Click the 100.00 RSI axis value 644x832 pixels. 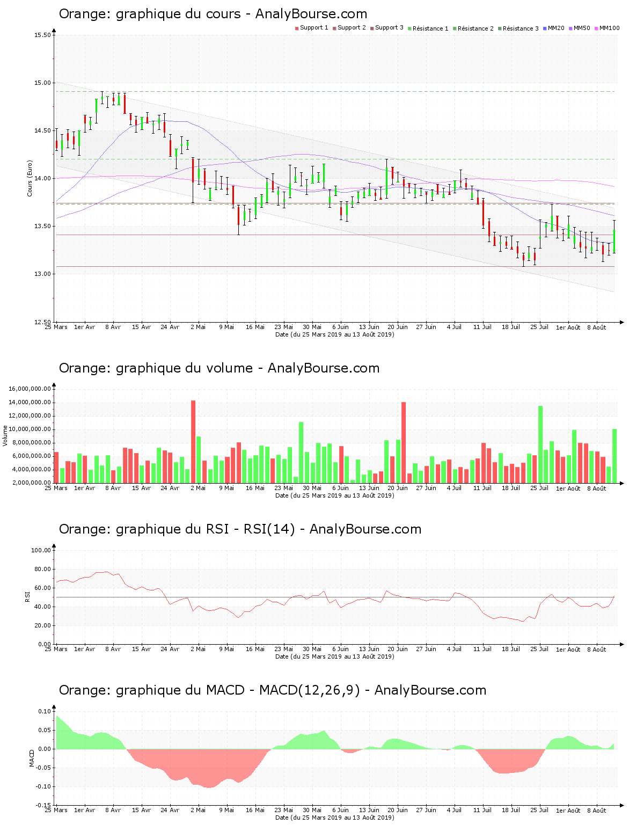[41, 551]
